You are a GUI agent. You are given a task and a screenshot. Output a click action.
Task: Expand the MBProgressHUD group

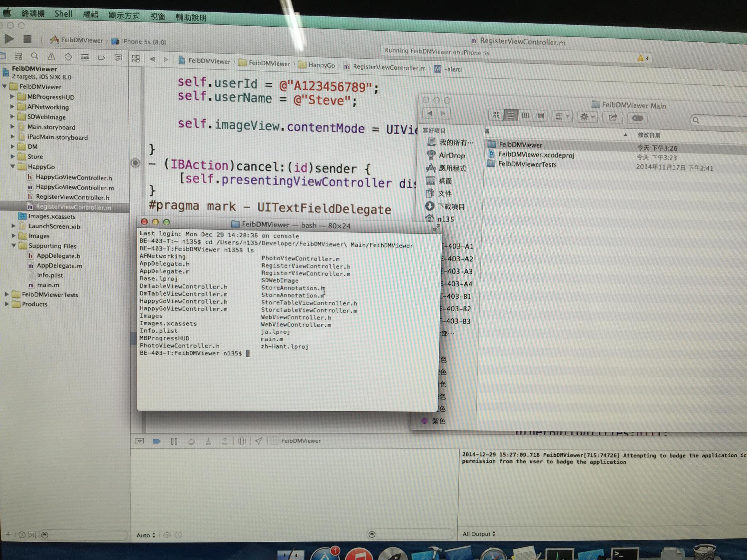point(12,97)
